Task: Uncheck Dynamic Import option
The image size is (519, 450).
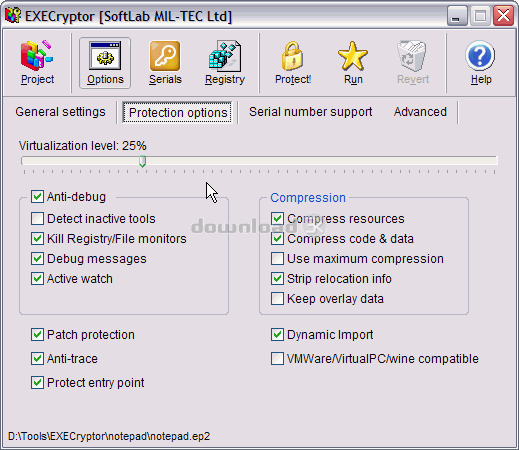Action: coord(277,335)
